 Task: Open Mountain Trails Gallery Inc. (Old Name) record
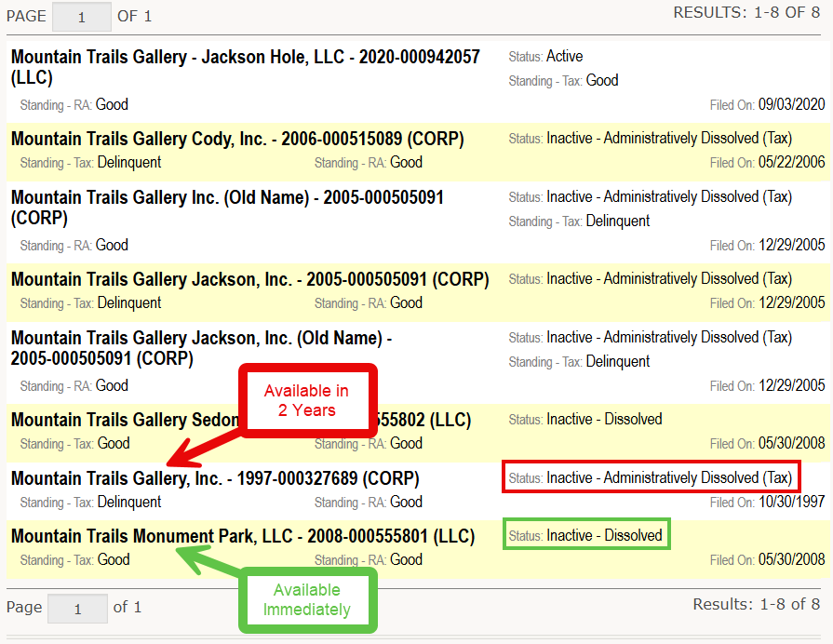(227, 208)
